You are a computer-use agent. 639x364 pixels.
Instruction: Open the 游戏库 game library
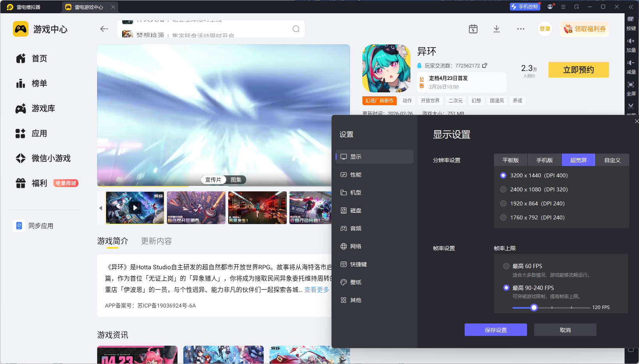point(35,108)
